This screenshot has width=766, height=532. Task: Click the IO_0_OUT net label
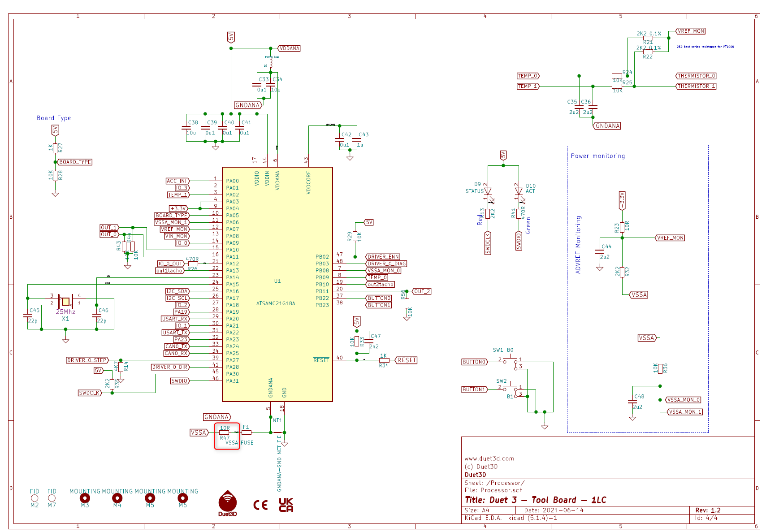pyautogui.click(x=170, y=264)
